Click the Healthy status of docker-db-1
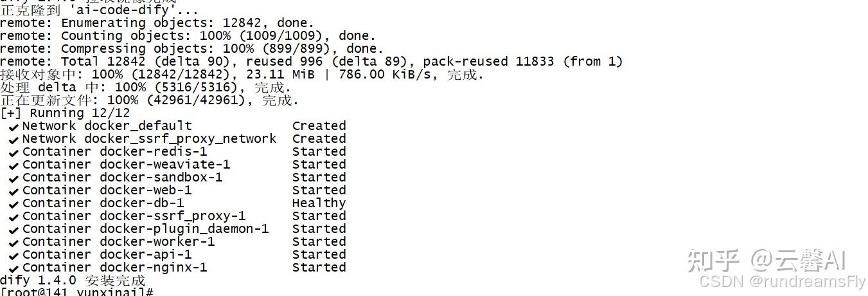 click(x=319, y=203)
